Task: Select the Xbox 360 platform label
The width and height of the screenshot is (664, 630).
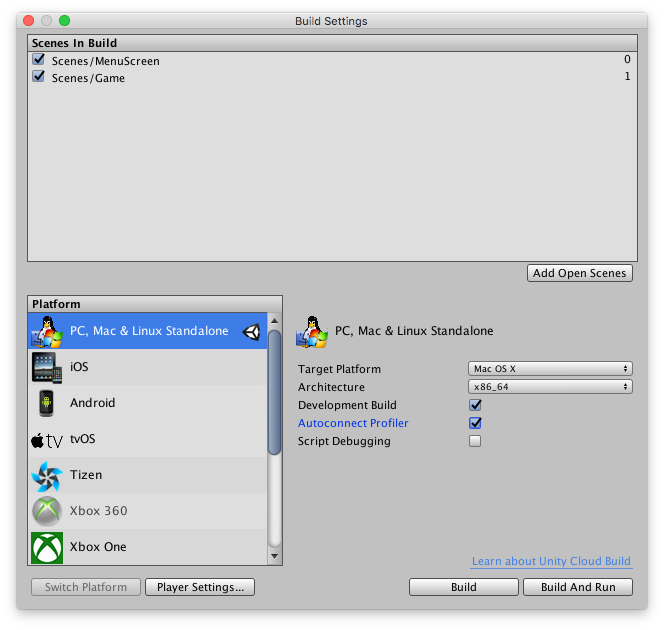Action: click(x=99, y=511)
